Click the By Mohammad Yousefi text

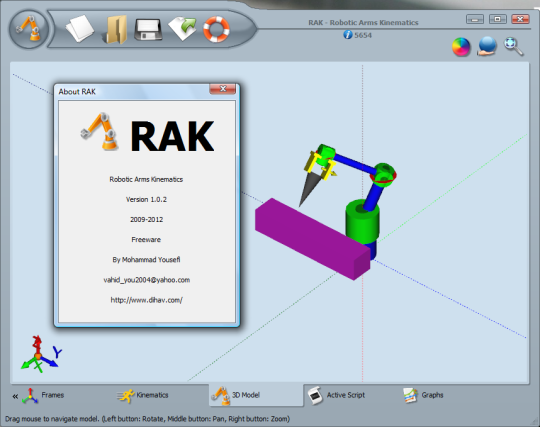click(x=146, y=260)
